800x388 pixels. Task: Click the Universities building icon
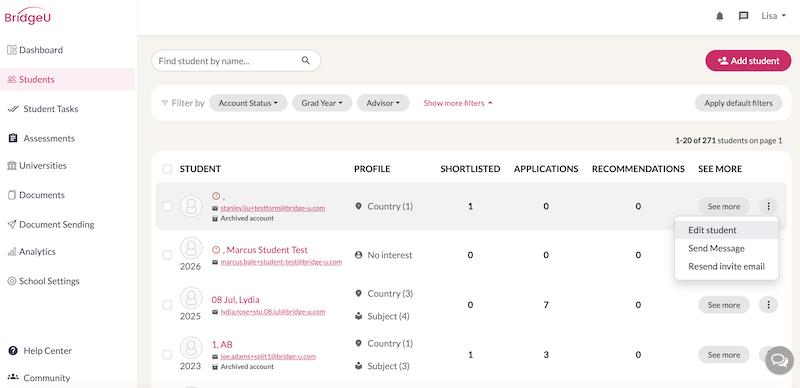(x=12, y=165)
